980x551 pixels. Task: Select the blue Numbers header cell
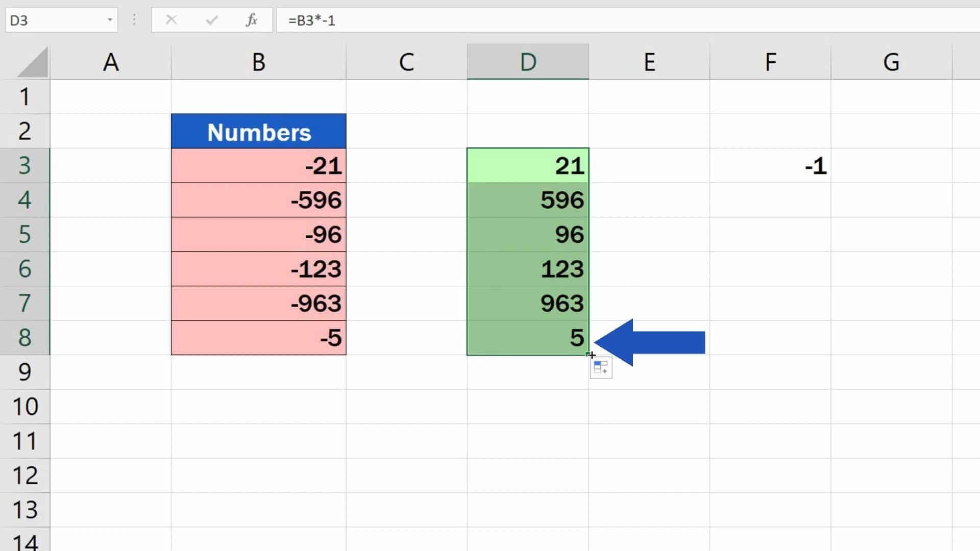(258, 131)
